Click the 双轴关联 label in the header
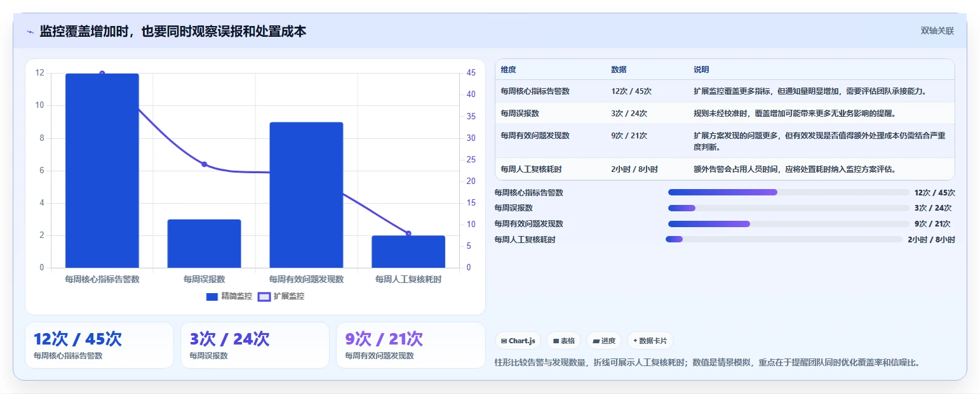Screen dimensions: 980x394 pos(937,31)
